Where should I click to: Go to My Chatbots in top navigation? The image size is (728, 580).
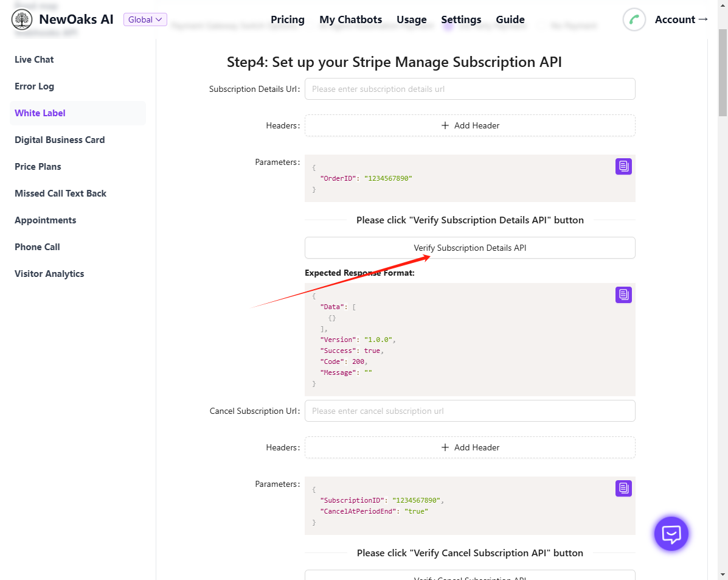[350, 19]
